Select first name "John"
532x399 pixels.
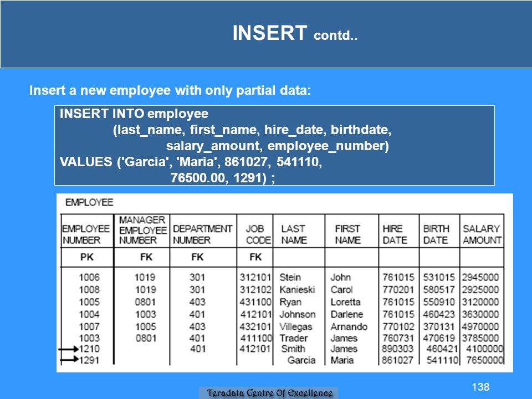click(341, 277)
